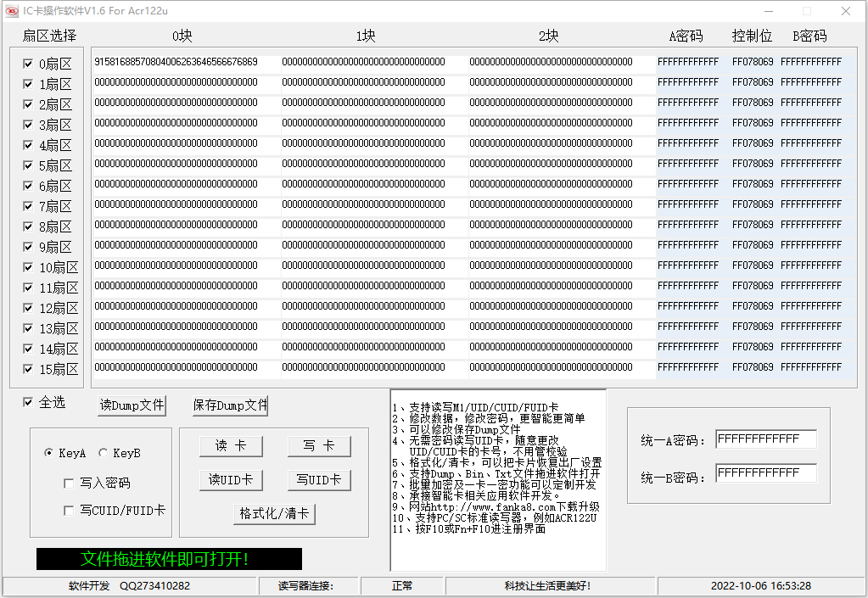Click sector 7 A密码 key cell
This screenshot has width=868, height=598.
pyautogui.click(x=688, y=204)
